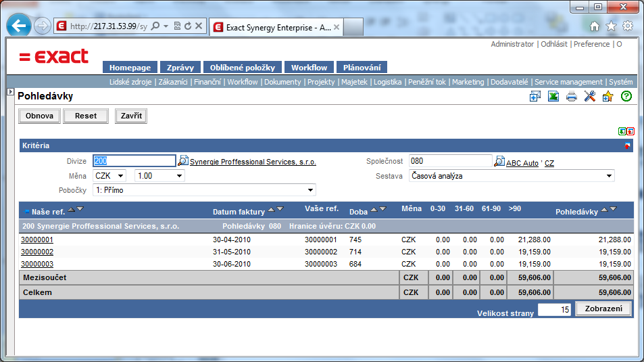Open the Divize lookup magnifier icon

182,161
